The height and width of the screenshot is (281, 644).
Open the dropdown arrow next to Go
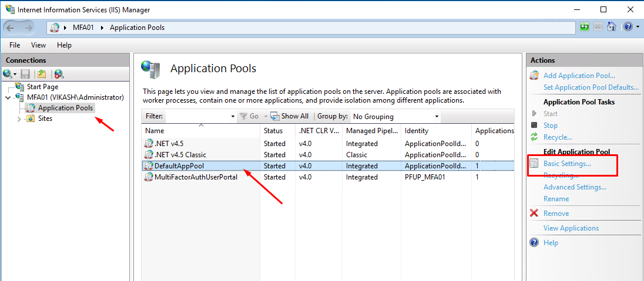click(266, 117)
